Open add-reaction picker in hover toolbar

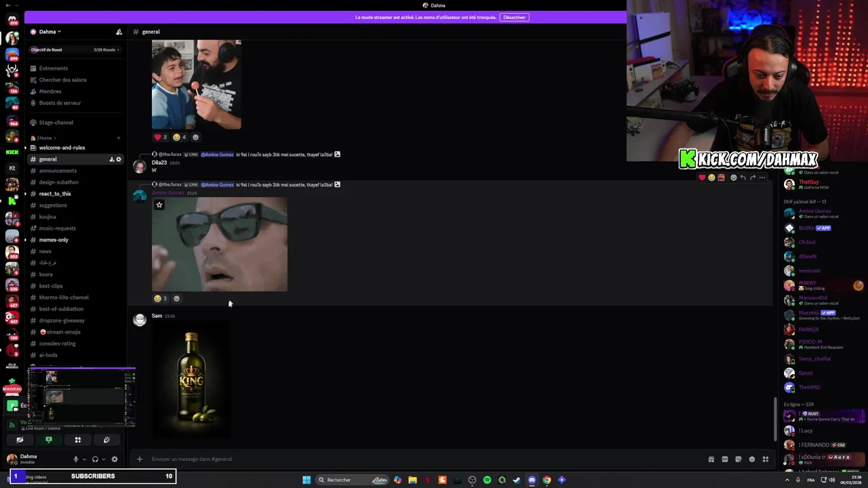(734, 178)
